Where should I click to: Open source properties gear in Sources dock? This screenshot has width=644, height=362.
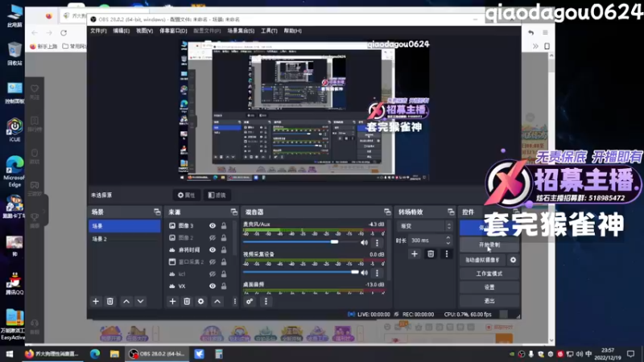pyautogui.click(x=200, y=301)
